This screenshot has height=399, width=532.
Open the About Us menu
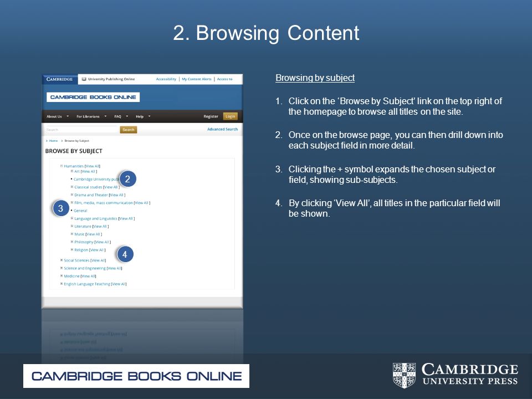pos(57,116)
